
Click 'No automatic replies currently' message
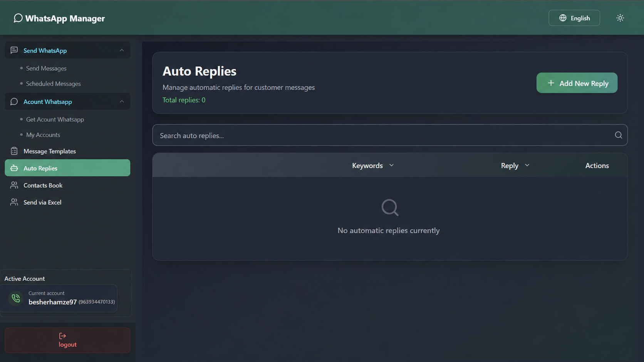click(x=389, y=230)
